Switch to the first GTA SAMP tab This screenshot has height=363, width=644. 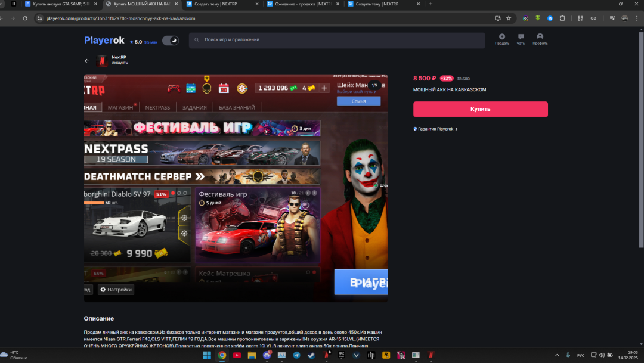60,4
